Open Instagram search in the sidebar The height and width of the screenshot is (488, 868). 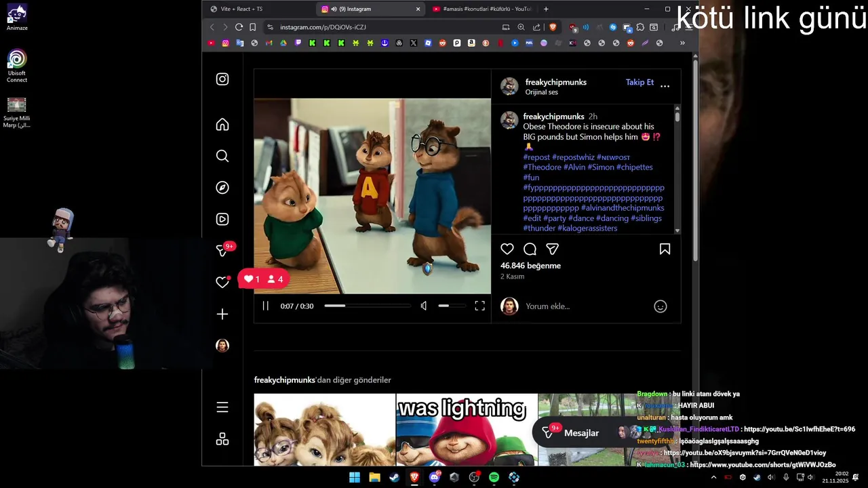tap(222, 156)
